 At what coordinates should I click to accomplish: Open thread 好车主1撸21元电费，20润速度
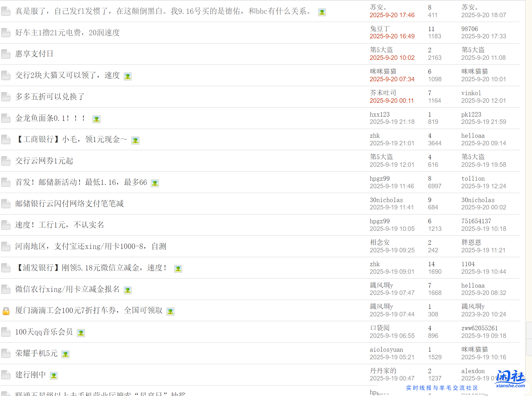coord(67,33)
